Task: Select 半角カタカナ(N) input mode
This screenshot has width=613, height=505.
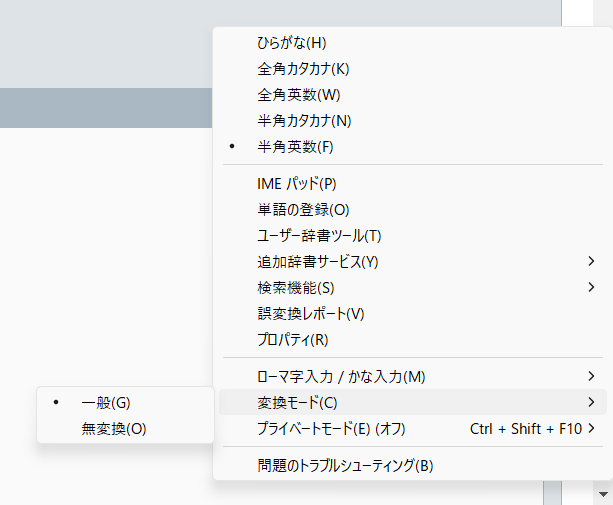Action: click(304, 121)
